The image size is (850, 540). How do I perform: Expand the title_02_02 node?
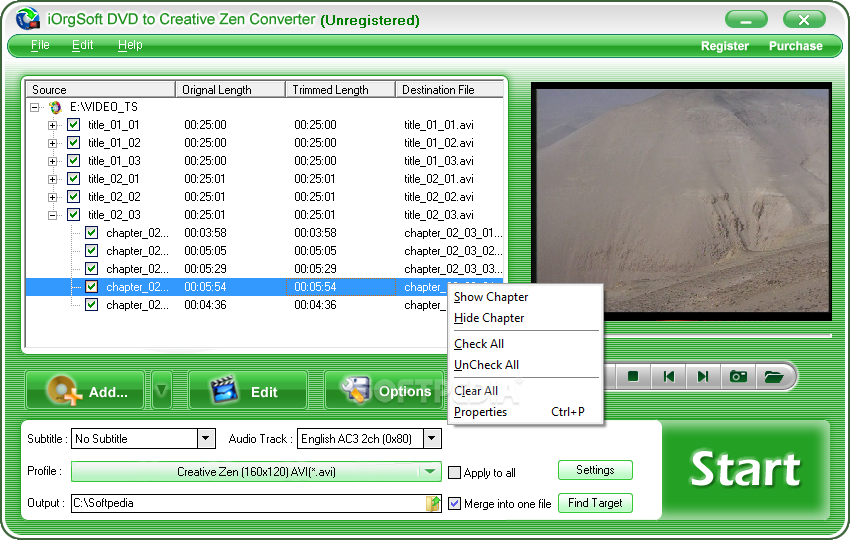tap(53, 197)
